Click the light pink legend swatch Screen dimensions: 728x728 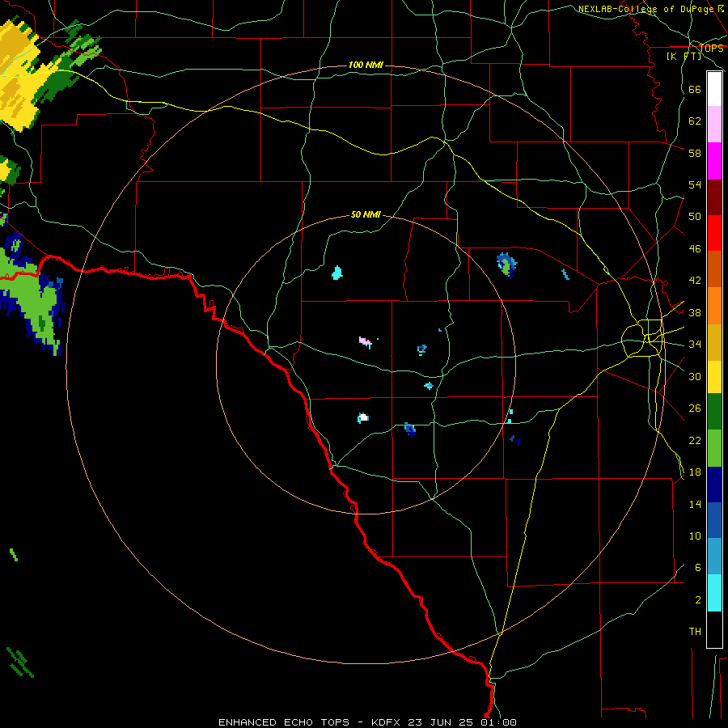point(714,125)
